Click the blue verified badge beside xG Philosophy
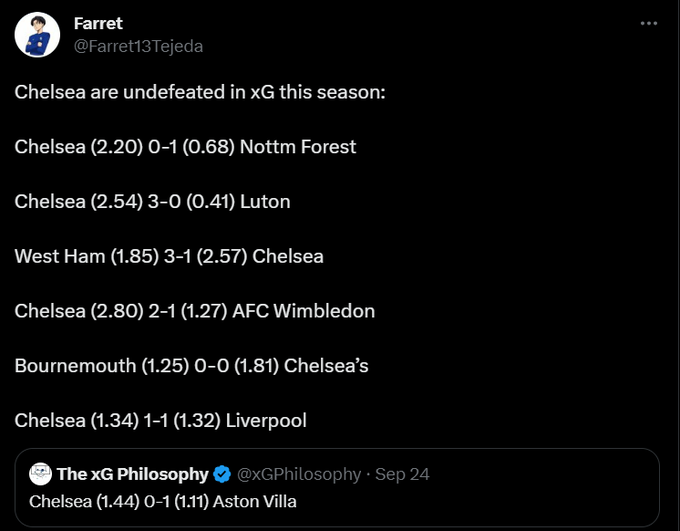680x531 pixels. pyautogui.click(x=222, y=474)
